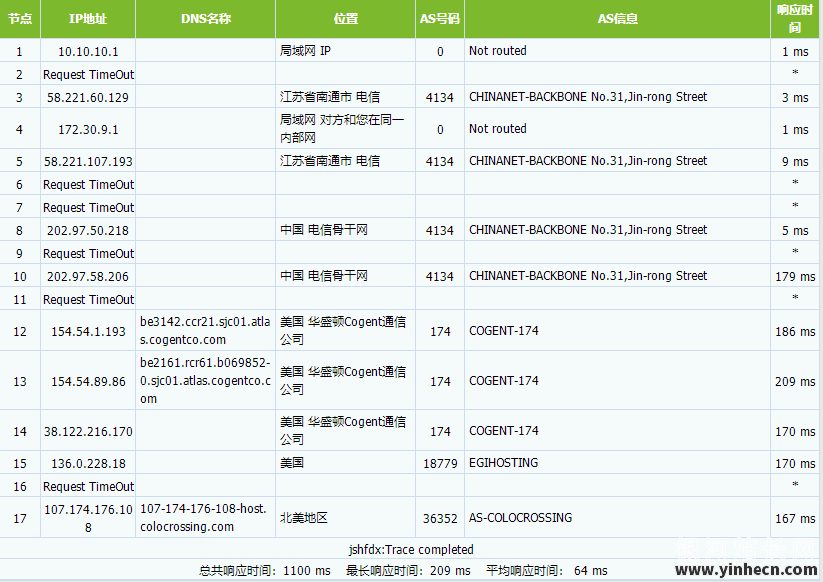Click the AS号码 column header
The image size is (823, 582).
click(x=440, y=19)
